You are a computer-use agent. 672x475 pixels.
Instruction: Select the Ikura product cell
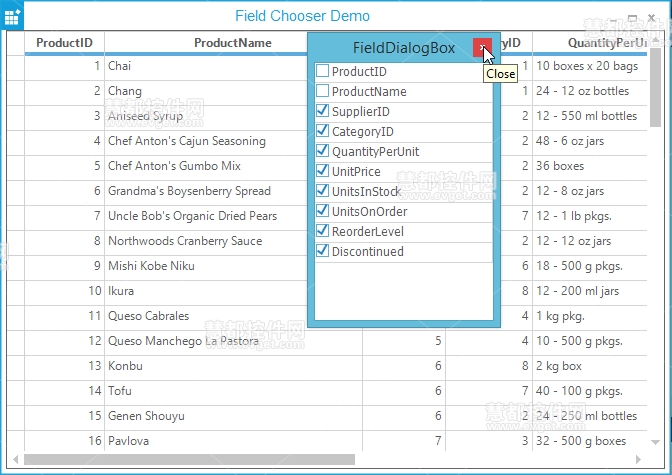click(206, 291)
